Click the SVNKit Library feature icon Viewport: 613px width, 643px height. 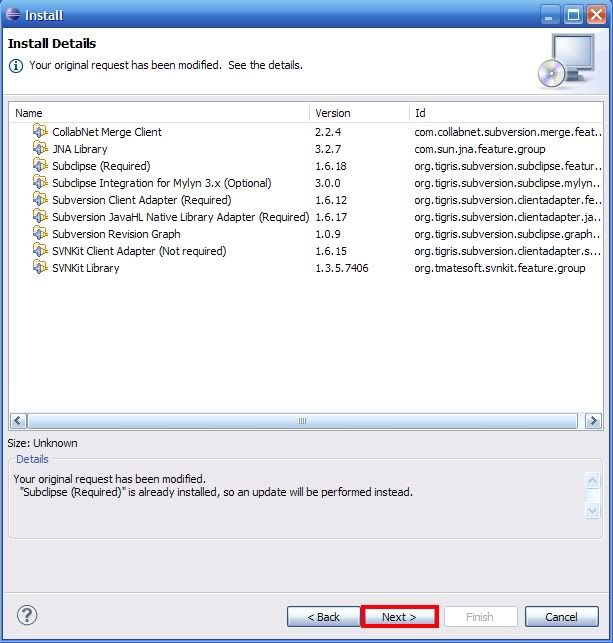point(40,268)
